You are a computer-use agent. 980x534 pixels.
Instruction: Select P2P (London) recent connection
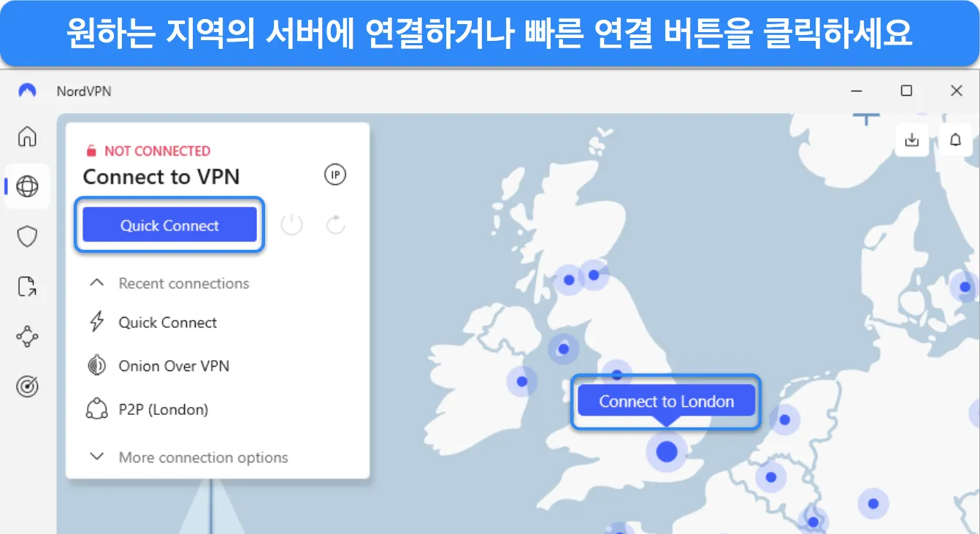click(164, 409)
